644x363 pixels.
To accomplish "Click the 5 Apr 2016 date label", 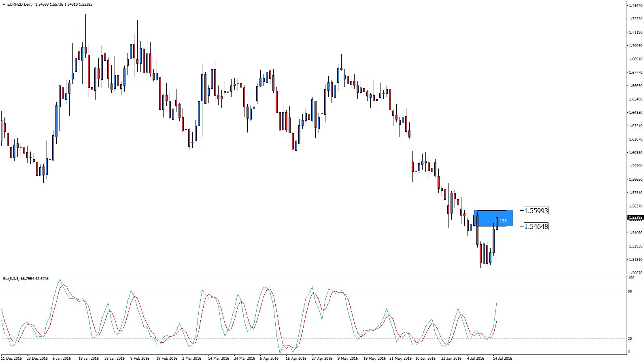I will click(269, 359).
